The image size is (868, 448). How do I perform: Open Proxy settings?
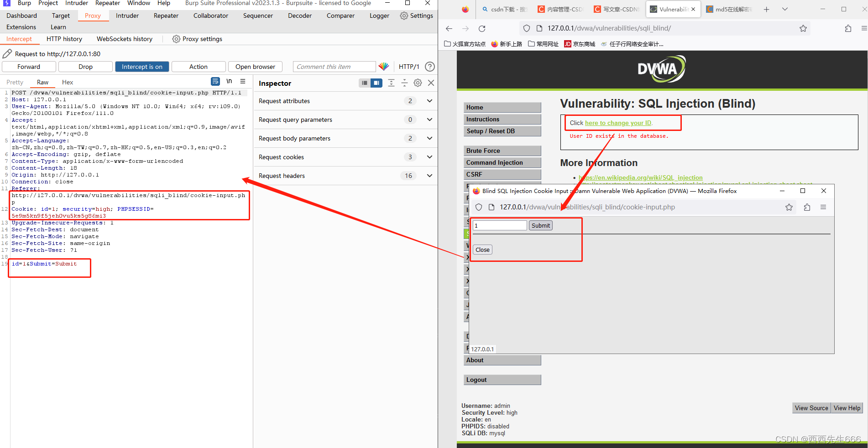click(x=197, y=39)
